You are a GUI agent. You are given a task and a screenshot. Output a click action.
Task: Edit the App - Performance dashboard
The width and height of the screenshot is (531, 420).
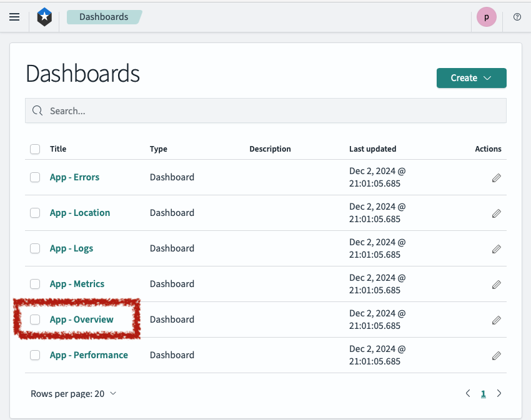pos(496,355)
